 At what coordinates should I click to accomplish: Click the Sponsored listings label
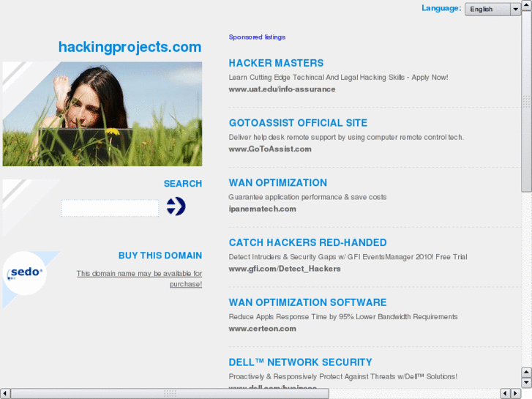coord(257,37)
